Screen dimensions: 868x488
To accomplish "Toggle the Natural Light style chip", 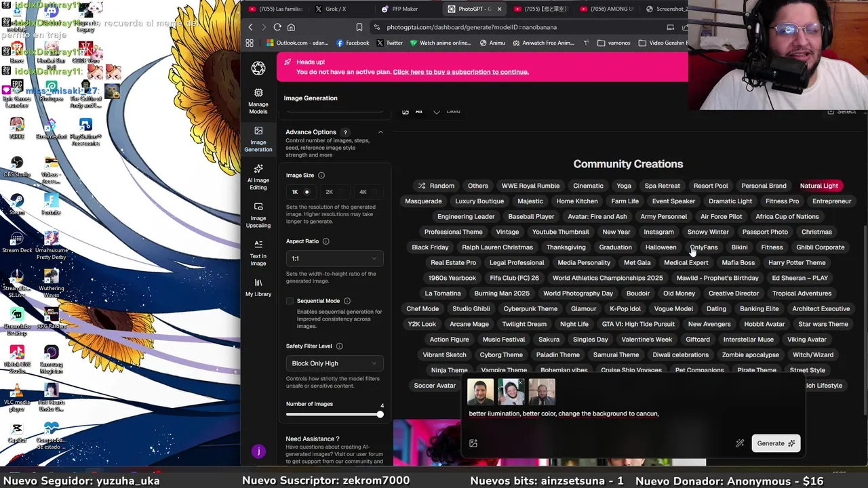I will [818, 186].
